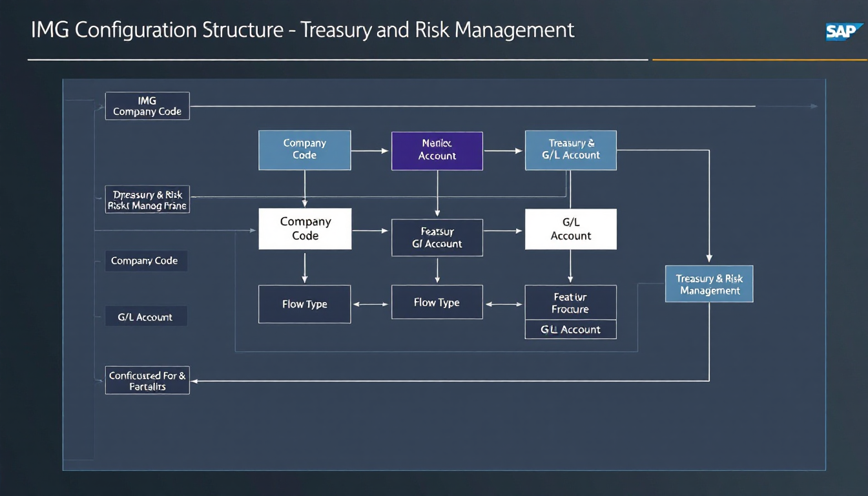Select the Treasury & Risk Management box

pyautogui.click(x=709, y=284)
